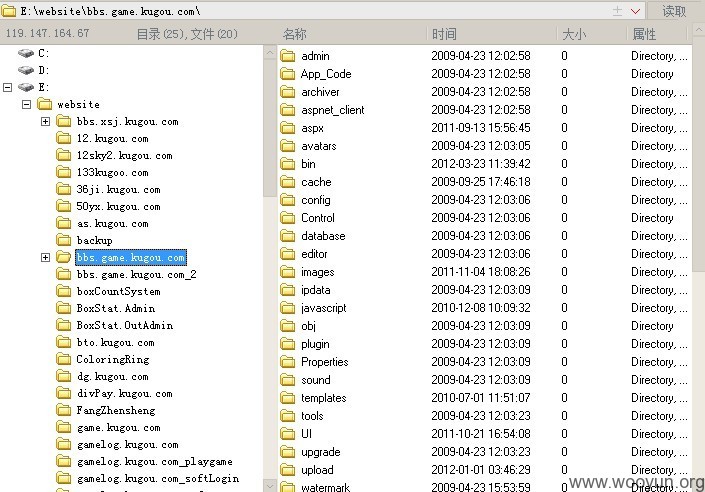Select game.kugou.com in the tree
The image size is (705, 492).
pos(119,427)
